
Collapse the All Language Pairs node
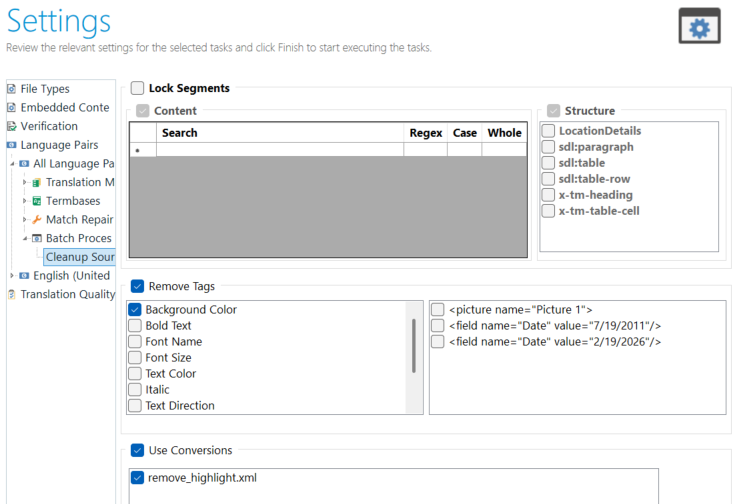click(12, 164)
